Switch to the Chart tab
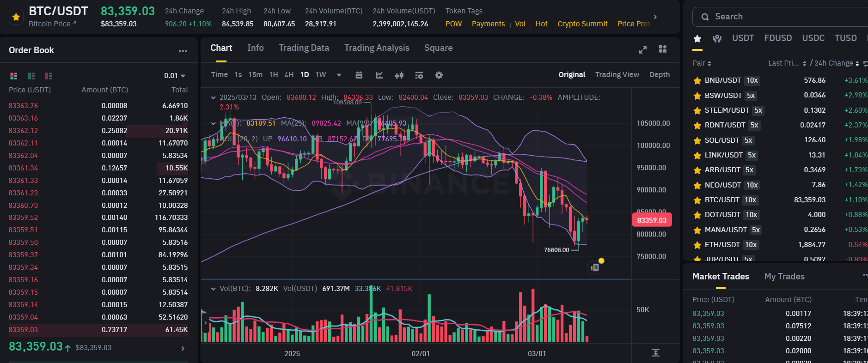 pos(221,48)
